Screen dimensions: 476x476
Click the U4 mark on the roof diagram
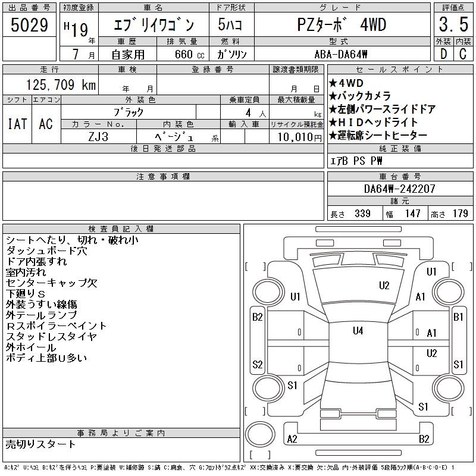[358, 331]
